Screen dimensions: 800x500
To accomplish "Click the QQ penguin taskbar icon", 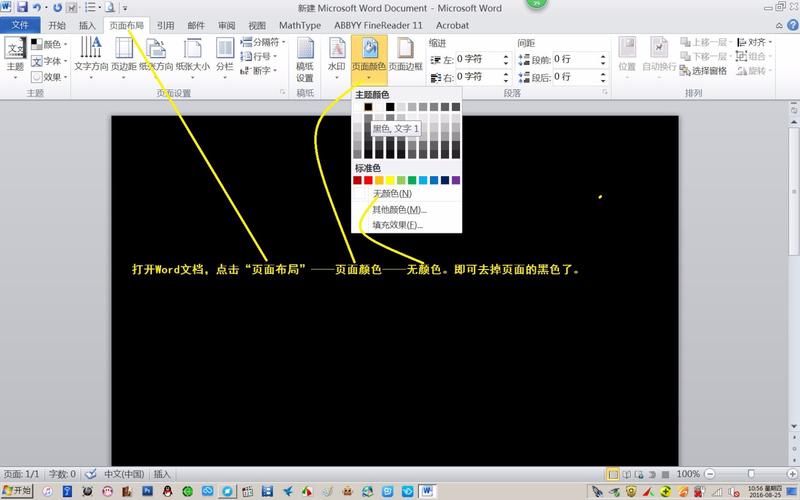I will point(167,491).
